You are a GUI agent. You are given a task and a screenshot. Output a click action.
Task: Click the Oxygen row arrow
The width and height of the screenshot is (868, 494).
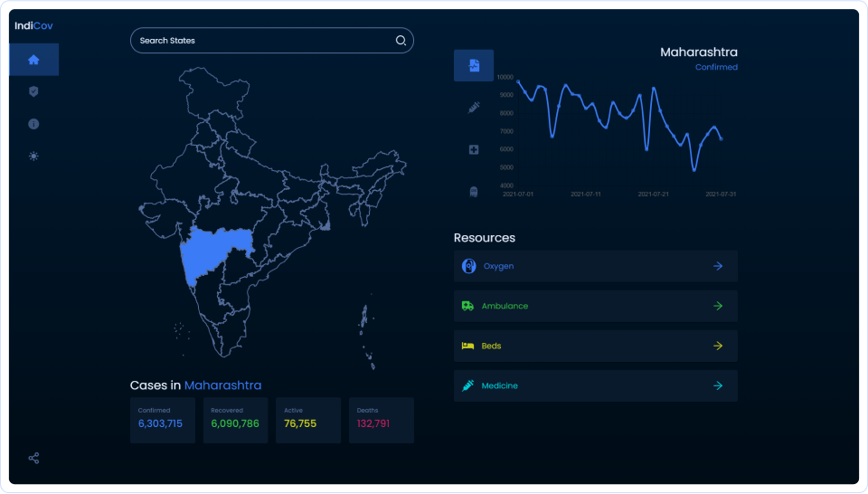pyautogui.click(x=718, y=266)
